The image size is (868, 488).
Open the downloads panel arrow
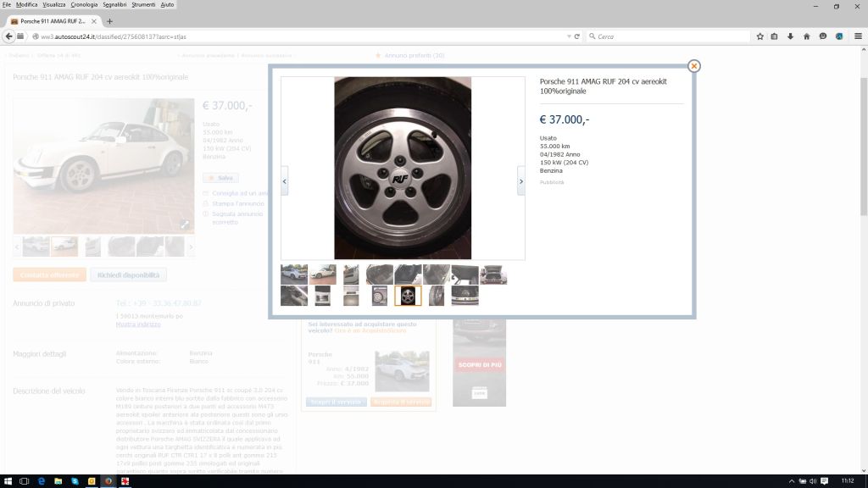791,36
